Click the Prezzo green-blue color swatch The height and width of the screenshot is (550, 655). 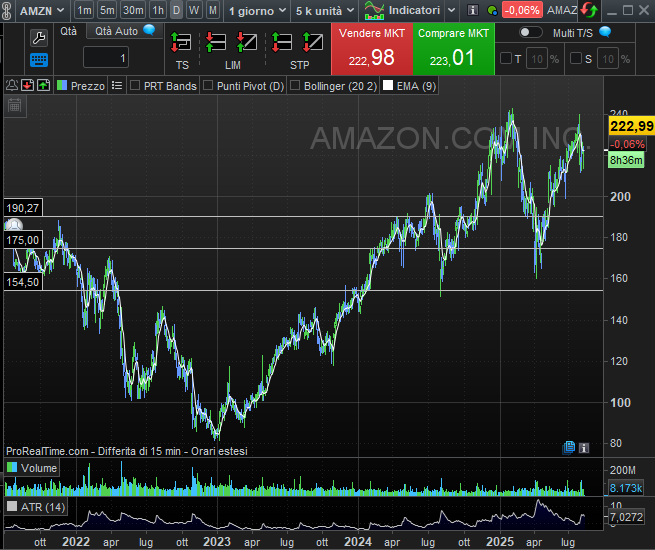pyautogui.click(x=62, y=85)
